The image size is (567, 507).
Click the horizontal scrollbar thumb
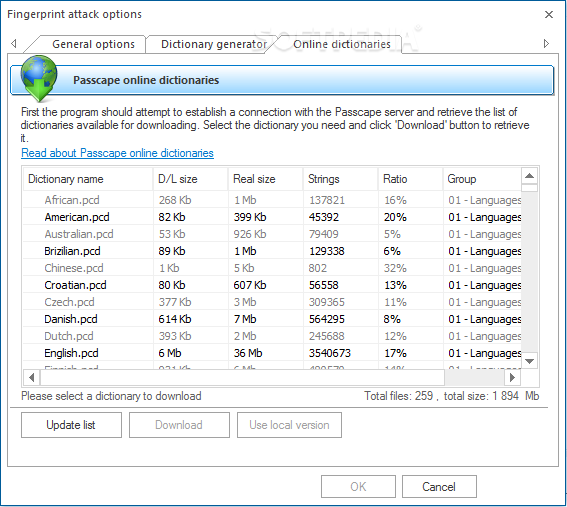[242, 378]
